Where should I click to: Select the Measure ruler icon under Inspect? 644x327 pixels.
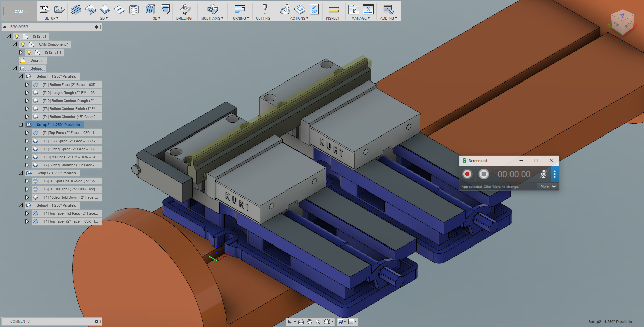[333, 9]
